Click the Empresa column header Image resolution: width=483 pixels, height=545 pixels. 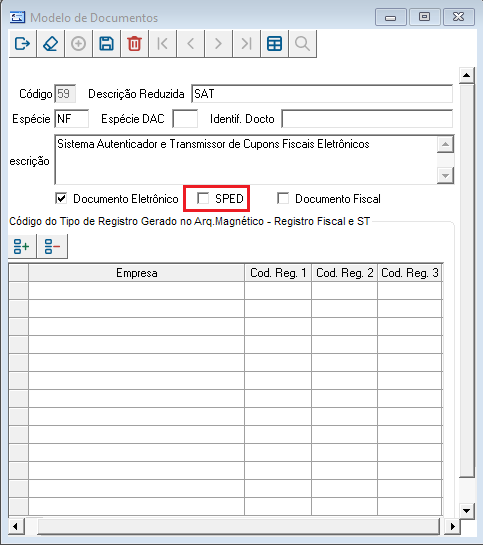[137, 273]
